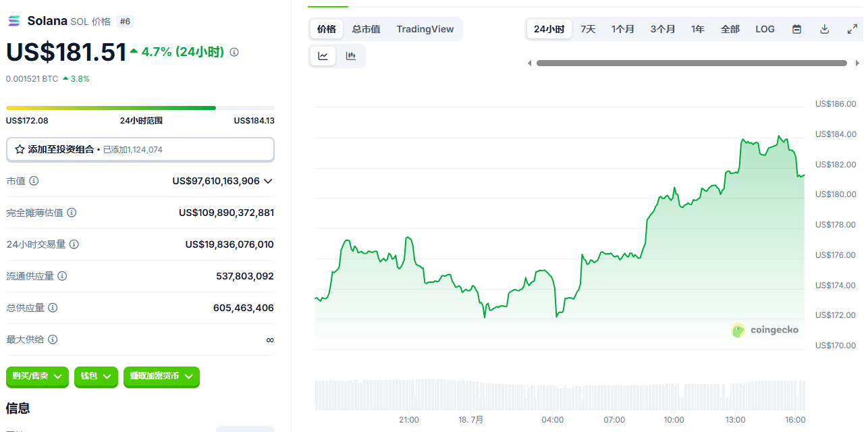Open info icon next to 24小时 price change
Viewport: 868px width, 432px height.
point(234,52)
